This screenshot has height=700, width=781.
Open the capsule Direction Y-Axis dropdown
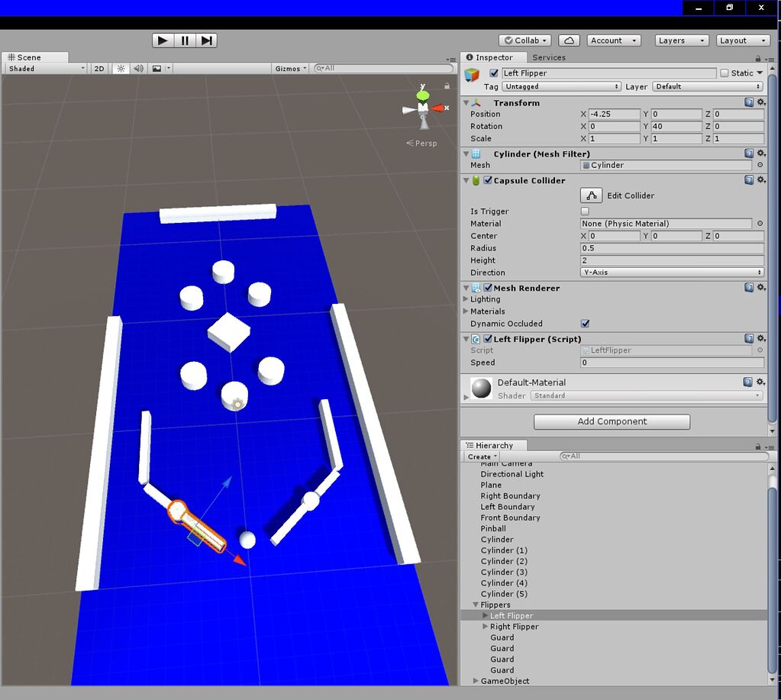coord(671,273)
